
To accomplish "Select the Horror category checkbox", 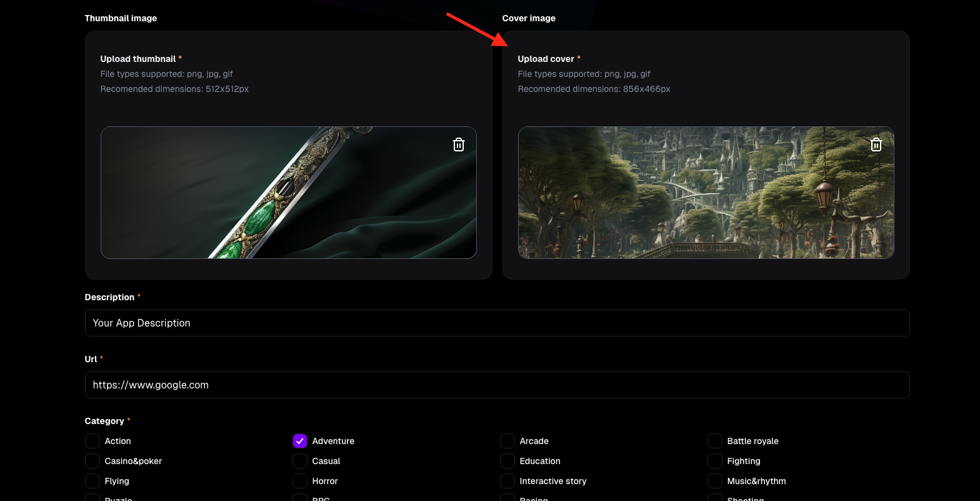I will point(300,481).
